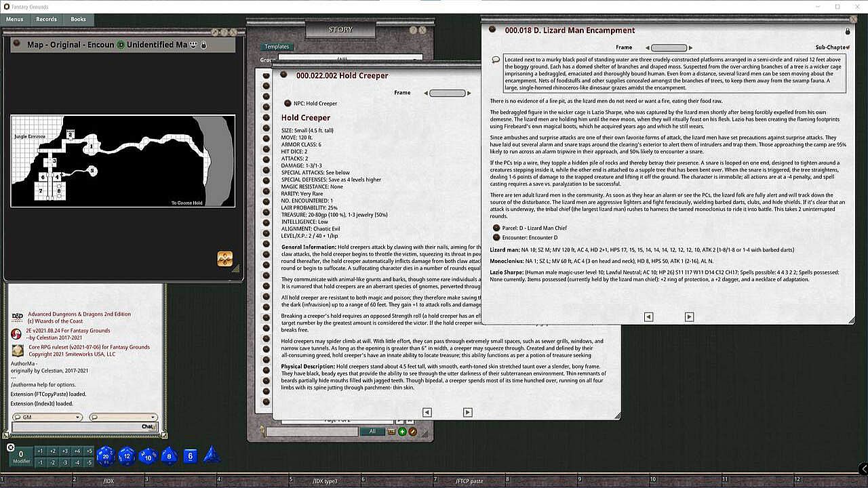
Task: Click the Templates button in Story
Action: click(277, 47)
